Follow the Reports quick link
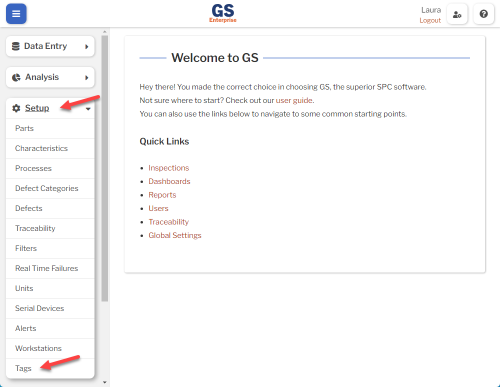 point(162,195)
